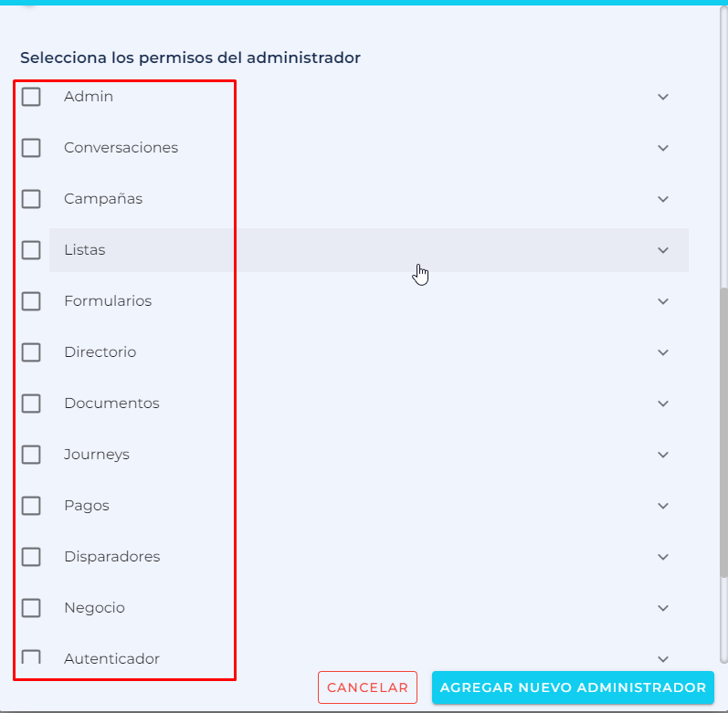Image resolution: width=728 pixels, height=713 pixels.
Task: Select the Listas permission checkbox
Action: [31, 250]
